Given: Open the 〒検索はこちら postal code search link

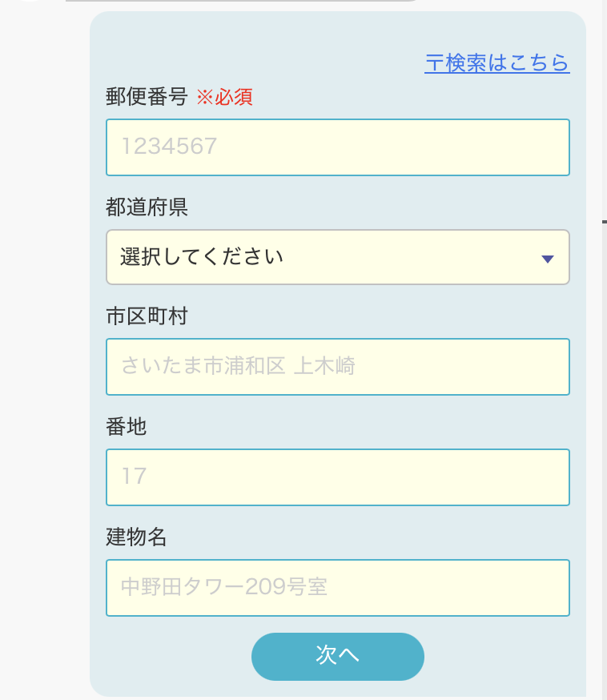Looking at the screenshot, I should (x=496, y=63).
